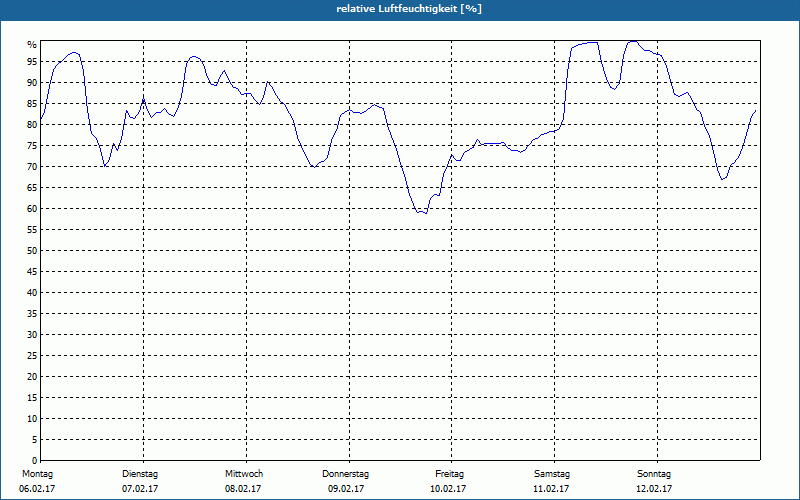Click the y-axis value 40
The height and width of the screenshot is (500, 800).
(32, 293)
